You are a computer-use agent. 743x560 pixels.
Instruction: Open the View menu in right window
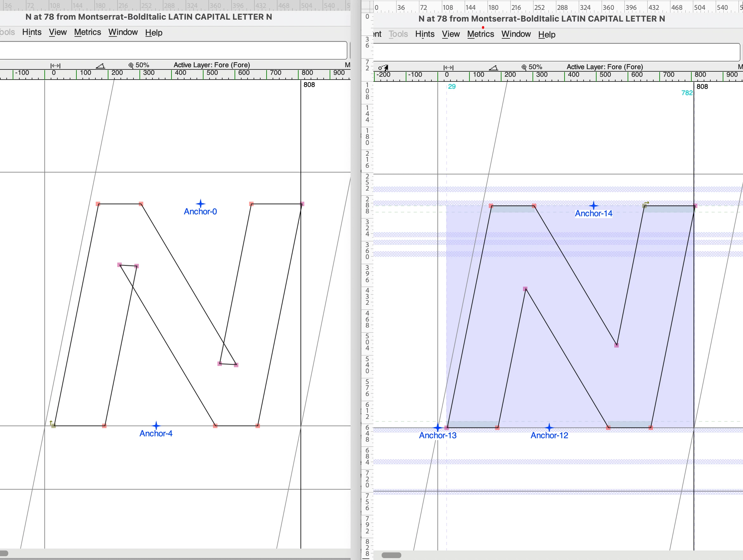click(x=450, y=34)
